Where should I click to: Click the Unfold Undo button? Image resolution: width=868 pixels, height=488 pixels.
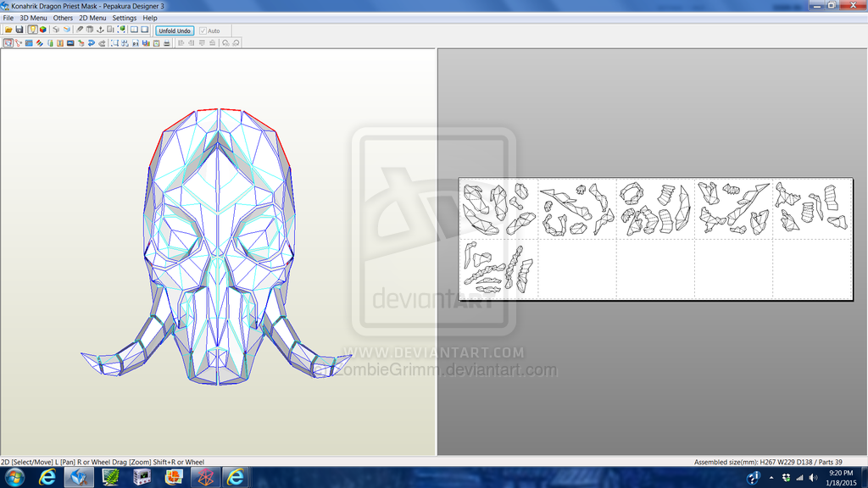point(175,31)
